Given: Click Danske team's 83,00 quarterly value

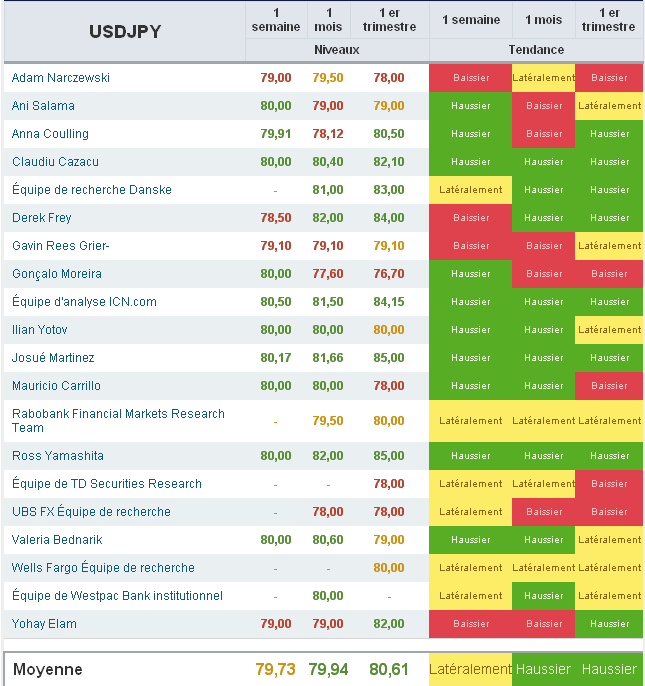Looking at the screenshot, I should (x=389, y=190).
